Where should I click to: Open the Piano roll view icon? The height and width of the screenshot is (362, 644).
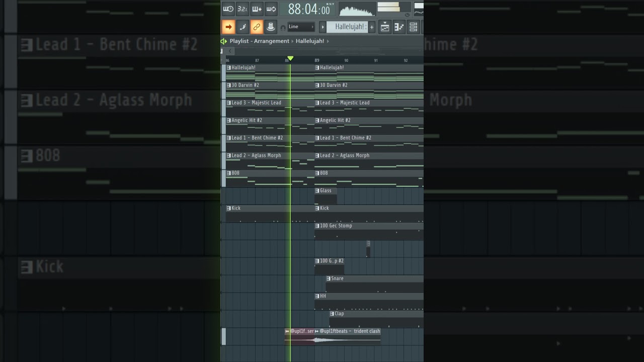399,27
